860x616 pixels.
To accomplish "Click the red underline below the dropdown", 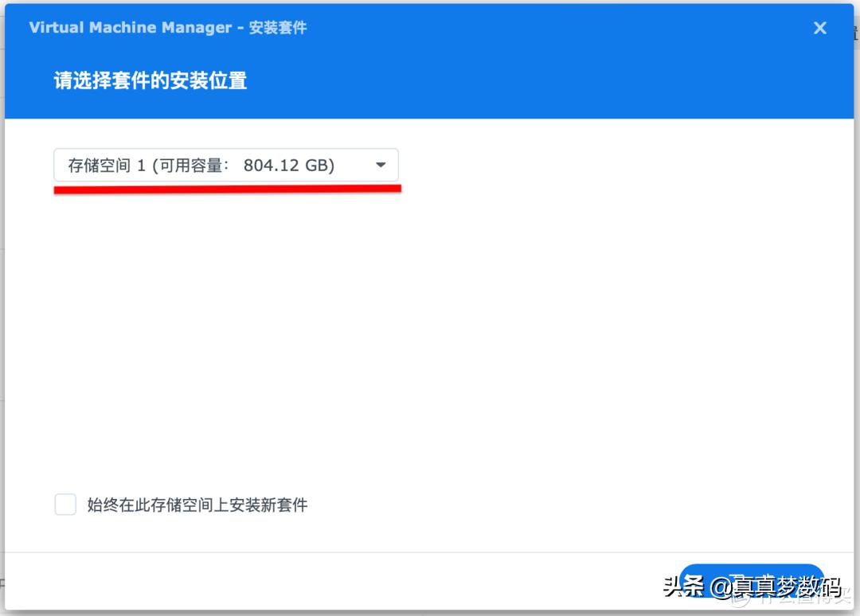I will coord(227,189).
